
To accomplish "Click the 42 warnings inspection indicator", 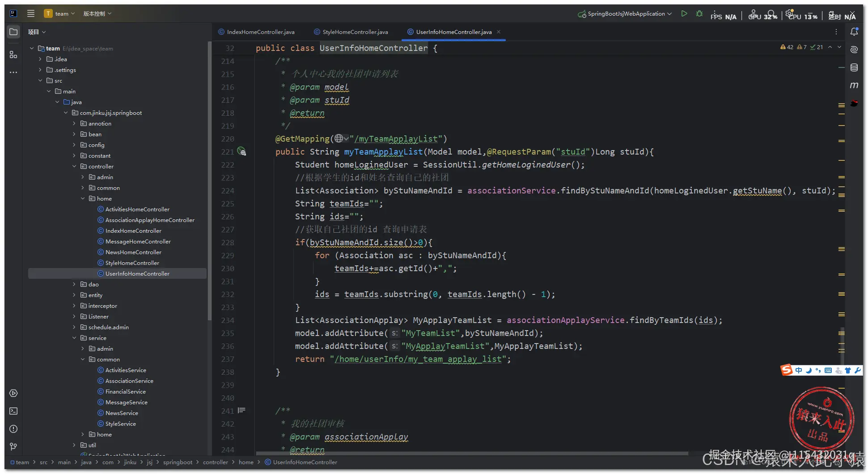I will point(787,47).
